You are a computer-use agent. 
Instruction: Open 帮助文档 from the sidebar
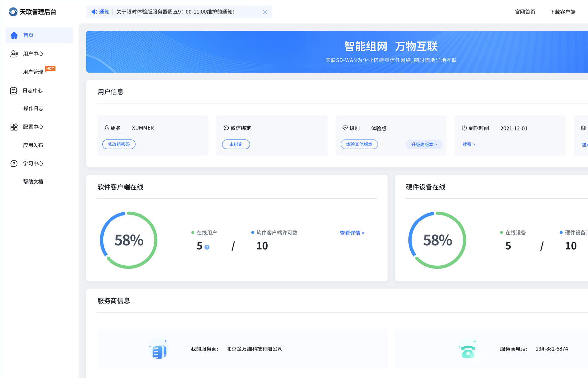point(33,182)
